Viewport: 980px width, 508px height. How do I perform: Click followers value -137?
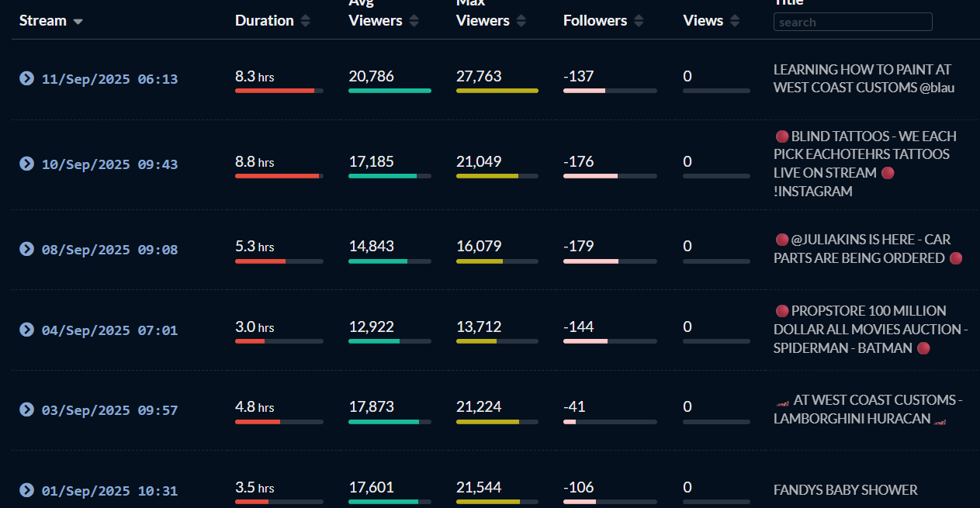579,76
